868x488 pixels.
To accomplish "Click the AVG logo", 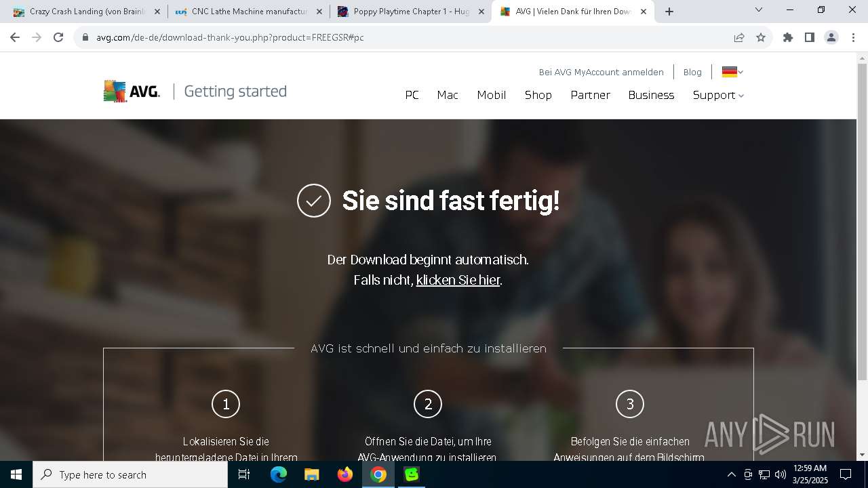I will [132, 91].
